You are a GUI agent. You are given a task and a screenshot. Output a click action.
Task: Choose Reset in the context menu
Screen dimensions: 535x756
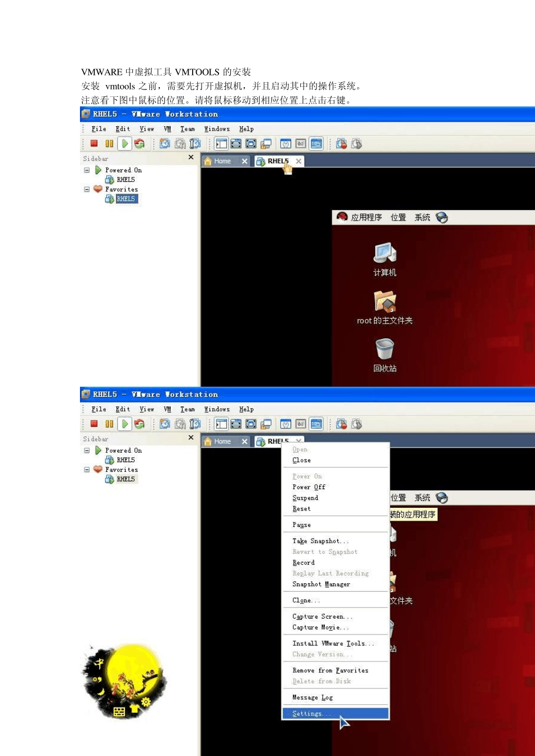click(x=336, y=508)
